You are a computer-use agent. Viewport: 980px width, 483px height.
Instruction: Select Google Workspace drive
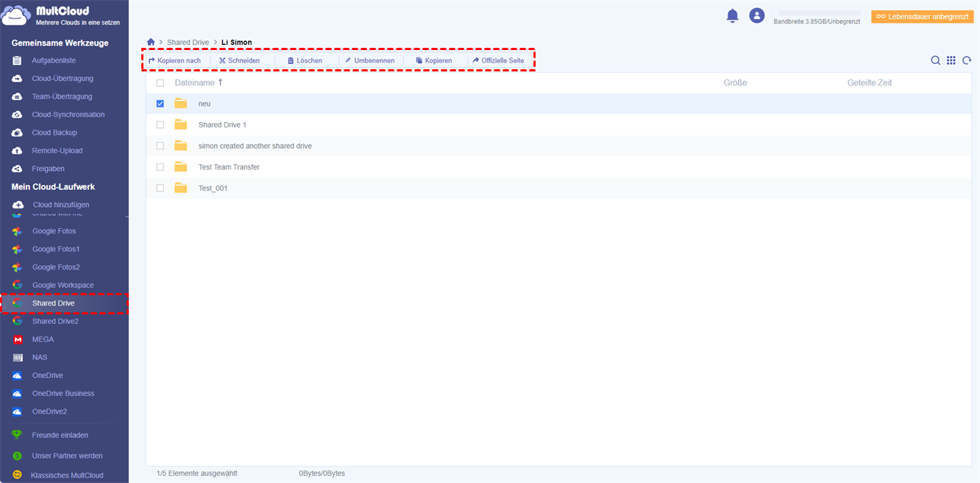point(63,286)
